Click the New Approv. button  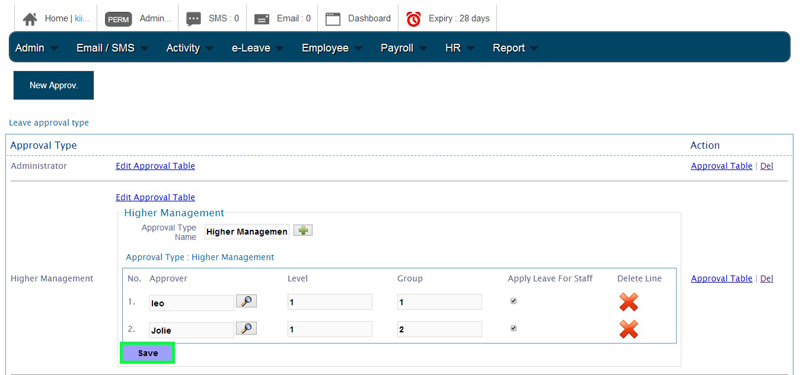click(54, 85)
